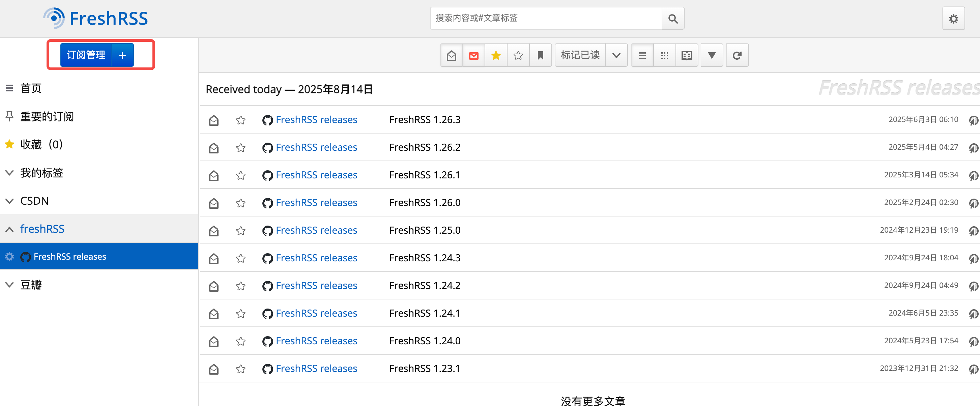Open original link icon for FreshRSS 1.26.3
980x406 pixels.
(973, 121)
